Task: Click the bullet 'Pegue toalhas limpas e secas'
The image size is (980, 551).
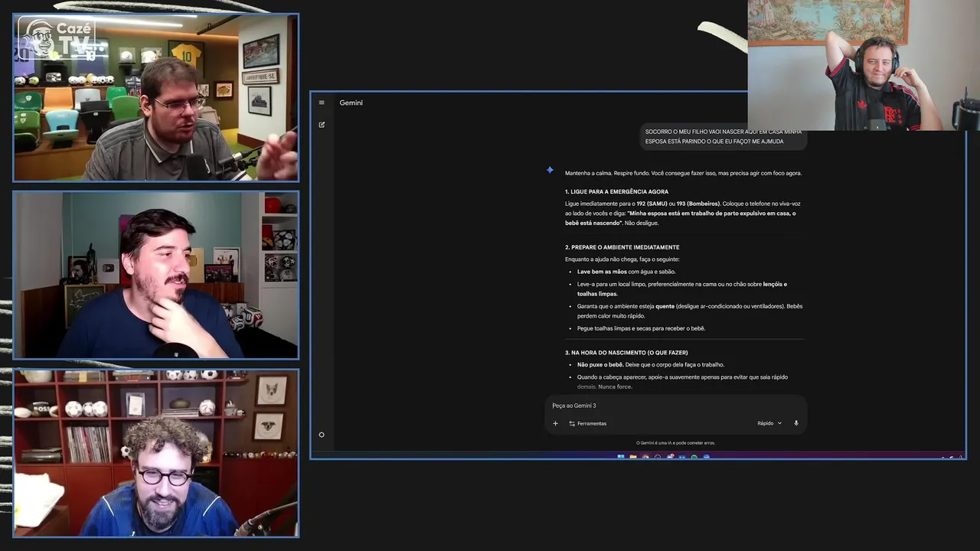Action: (641, 328)
